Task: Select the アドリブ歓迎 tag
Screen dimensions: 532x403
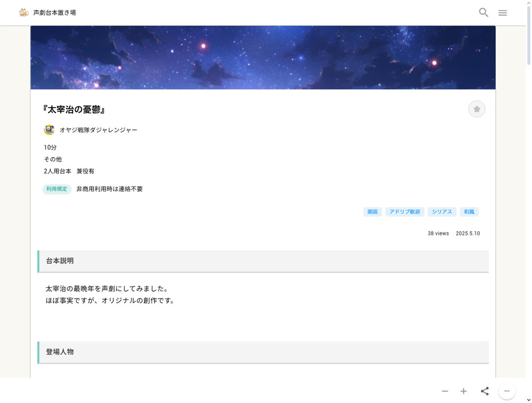Action: (x=404, y=212)
